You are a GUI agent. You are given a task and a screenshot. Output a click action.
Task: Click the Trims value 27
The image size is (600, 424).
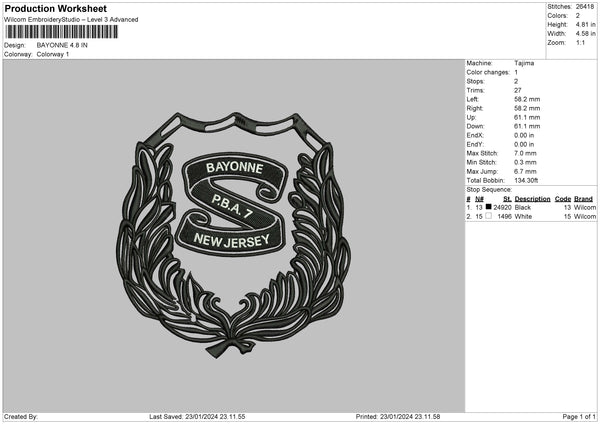tap(518, 90)
